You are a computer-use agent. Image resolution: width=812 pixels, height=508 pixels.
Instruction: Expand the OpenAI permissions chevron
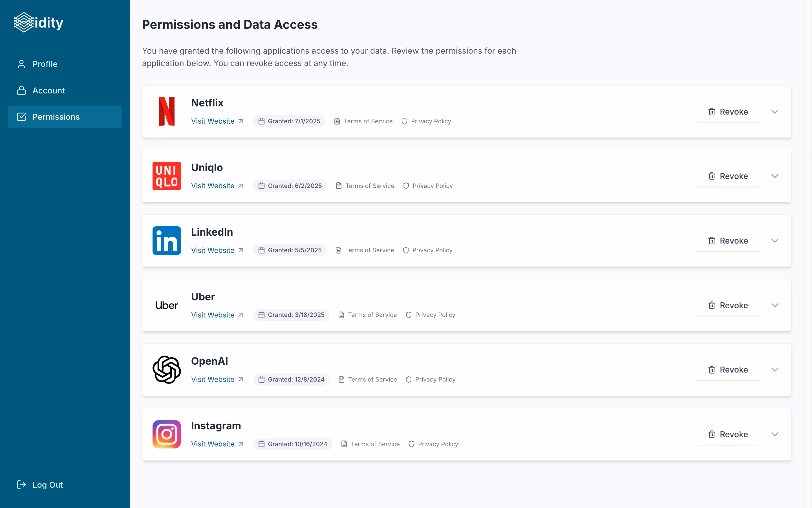coord(775,370)
